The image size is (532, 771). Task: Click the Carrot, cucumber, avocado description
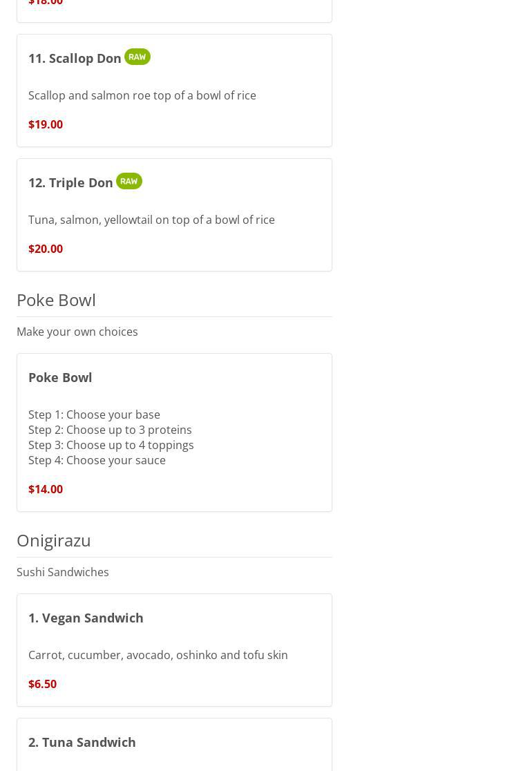pyautogui.click(x=158, y=655)
